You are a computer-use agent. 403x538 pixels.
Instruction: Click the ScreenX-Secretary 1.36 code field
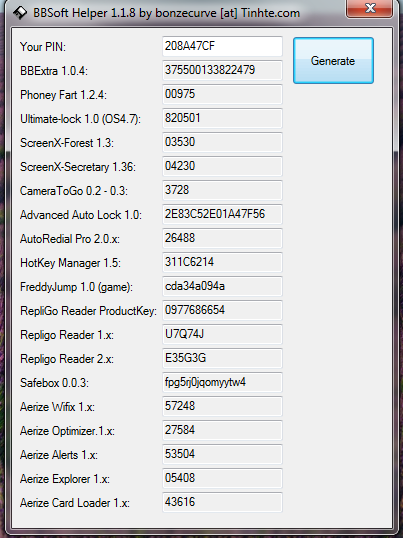point(222,166)
